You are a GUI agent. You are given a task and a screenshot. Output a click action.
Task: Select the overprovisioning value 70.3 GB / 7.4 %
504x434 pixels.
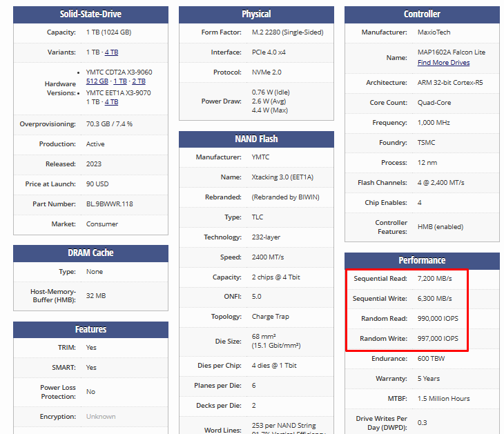[109, 124]
